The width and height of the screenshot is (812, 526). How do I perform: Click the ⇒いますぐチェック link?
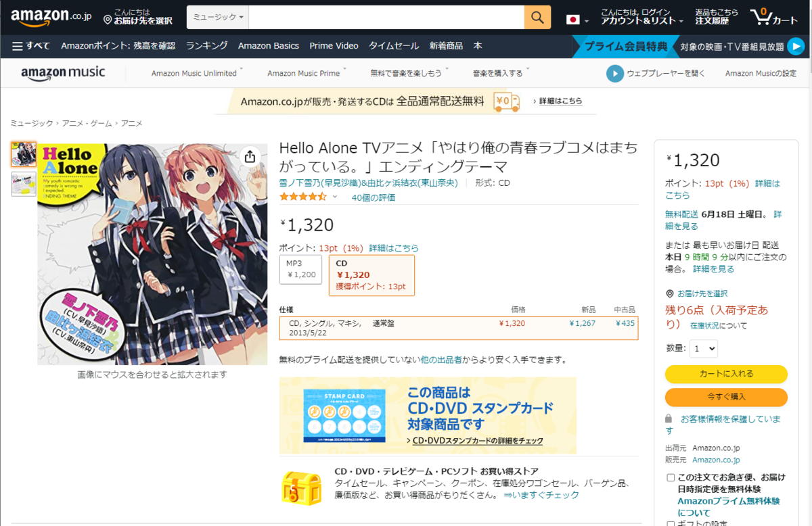[541, 495]
